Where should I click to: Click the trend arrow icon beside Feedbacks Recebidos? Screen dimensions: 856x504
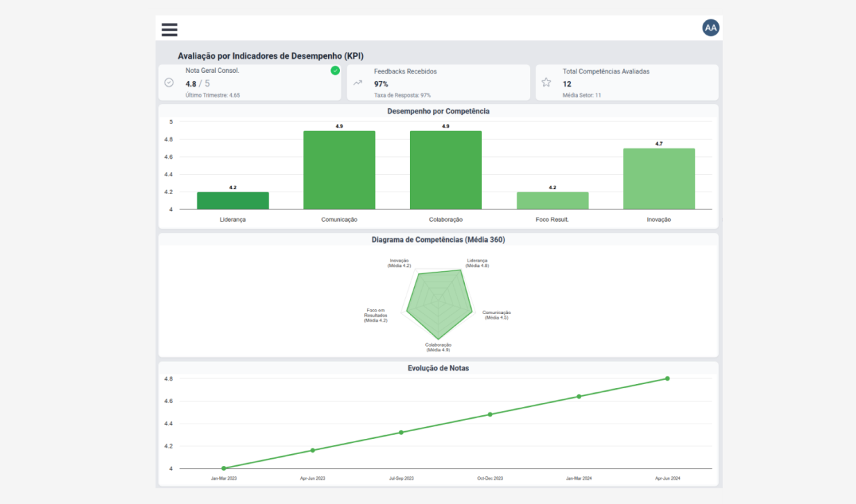pyautogui.click(x=357, y=82)
